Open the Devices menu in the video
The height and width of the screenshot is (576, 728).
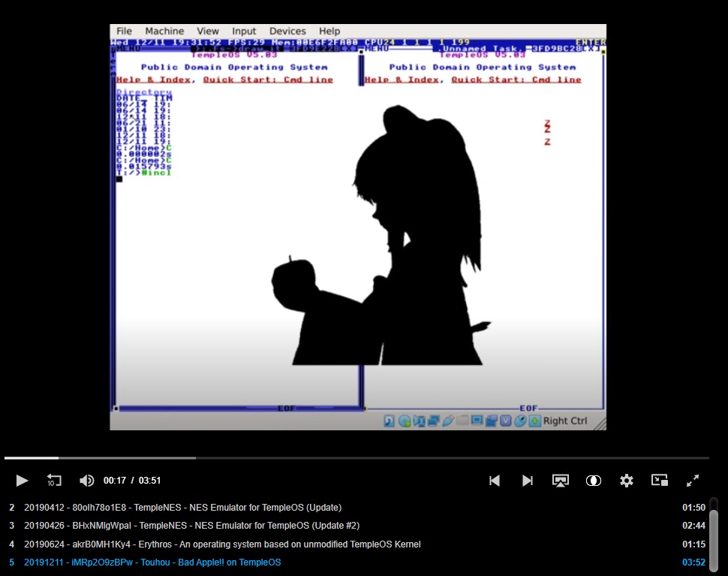[x=287, y=31]
